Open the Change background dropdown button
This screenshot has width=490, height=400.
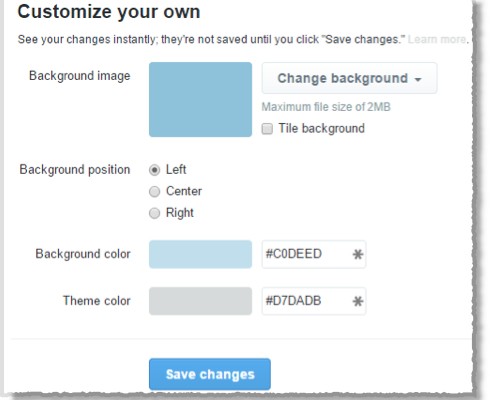[349, 78]
